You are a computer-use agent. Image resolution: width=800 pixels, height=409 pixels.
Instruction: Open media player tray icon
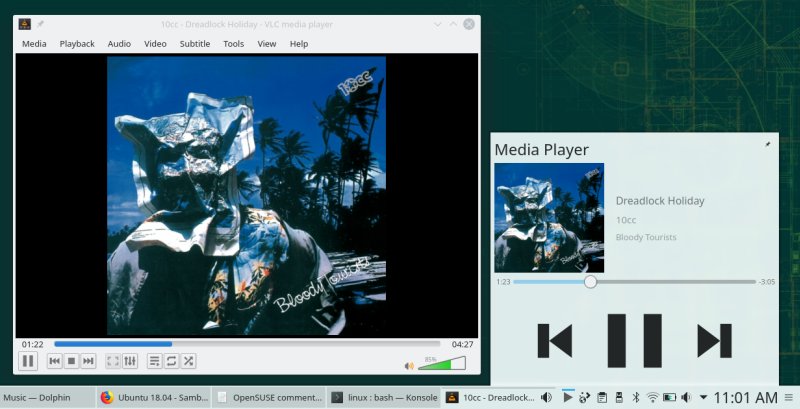click(x=568, y=397)
